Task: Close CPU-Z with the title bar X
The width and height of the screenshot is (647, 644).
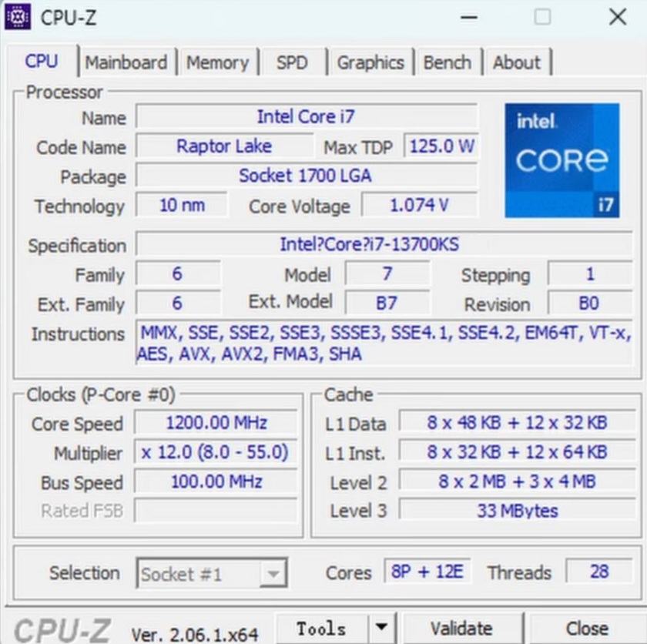Action: click(618, 17)
